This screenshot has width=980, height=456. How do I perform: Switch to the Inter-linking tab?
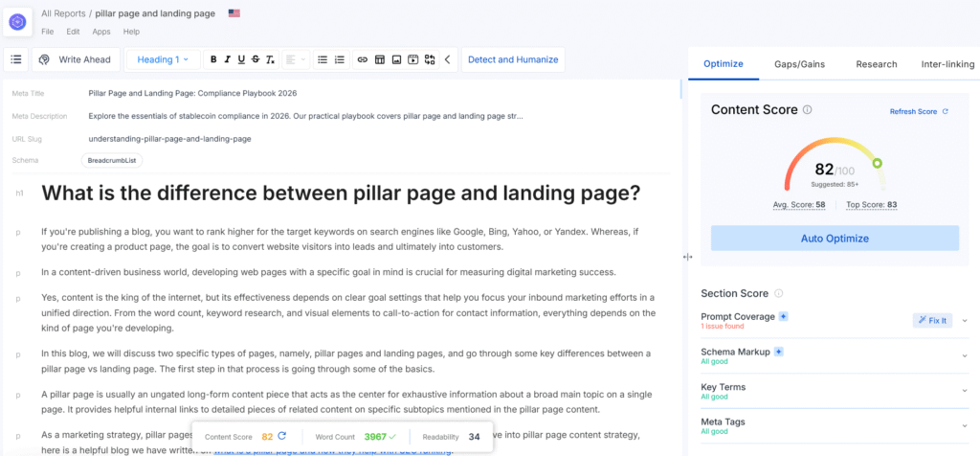pyautogui.click(x=947, y=64)
